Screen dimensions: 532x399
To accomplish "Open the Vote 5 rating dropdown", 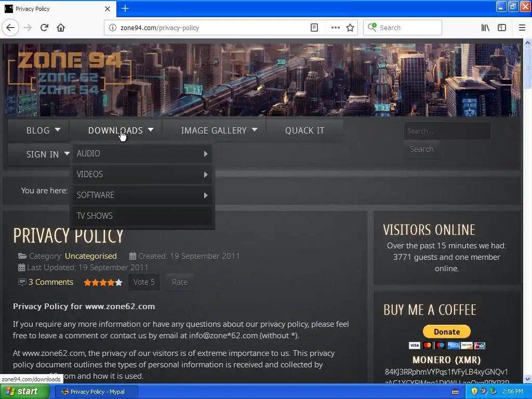I will click(144, 282).
